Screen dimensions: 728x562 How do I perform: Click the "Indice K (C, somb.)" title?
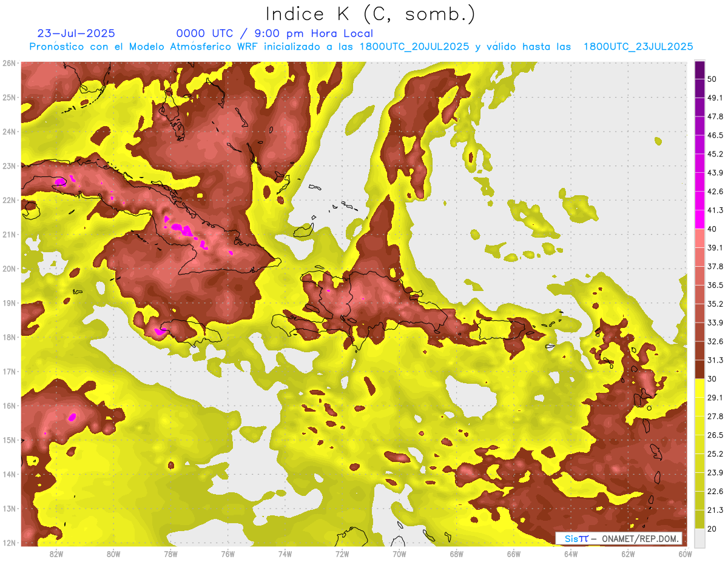coord(371,14)
